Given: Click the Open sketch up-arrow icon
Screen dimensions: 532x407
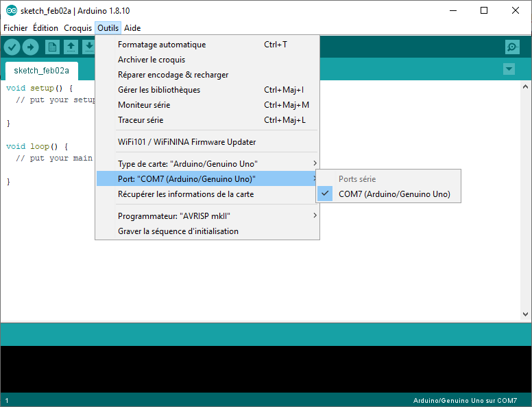Looking at the screenshot, I should (71, 47).
